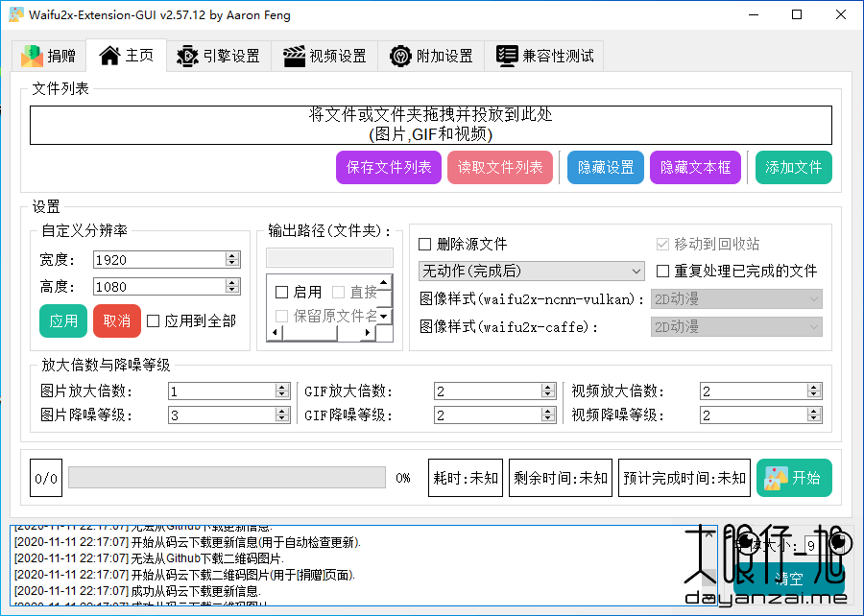Click 保存文件列表 button
The image size is (864, 616).
tap(389, 167)
